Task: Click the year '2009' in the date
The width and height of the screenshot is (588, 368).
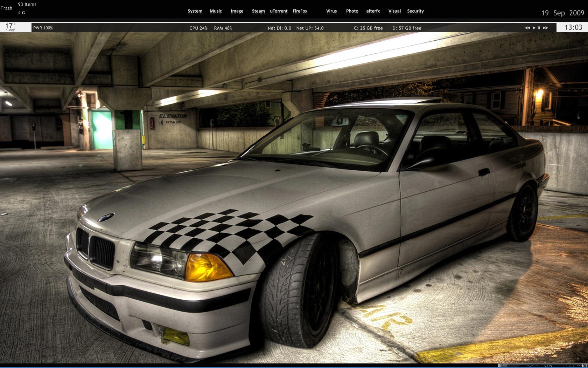Action: 577,13
